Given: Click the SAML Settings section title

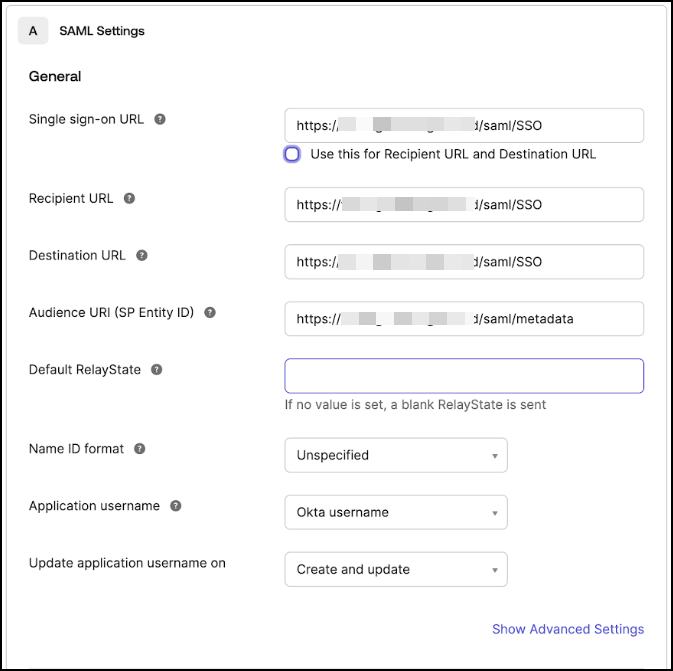Looking at the screenshot, I should (x=102, y=31).
